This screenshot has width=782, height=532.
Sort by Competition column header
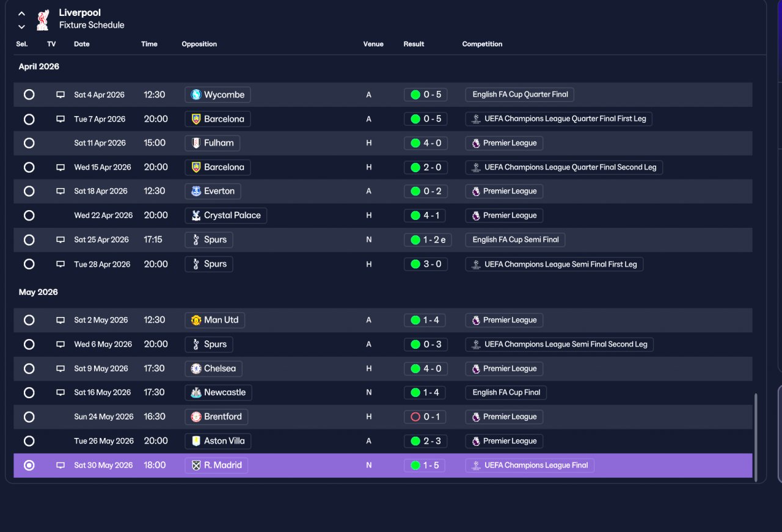click(x=482, y=44)
